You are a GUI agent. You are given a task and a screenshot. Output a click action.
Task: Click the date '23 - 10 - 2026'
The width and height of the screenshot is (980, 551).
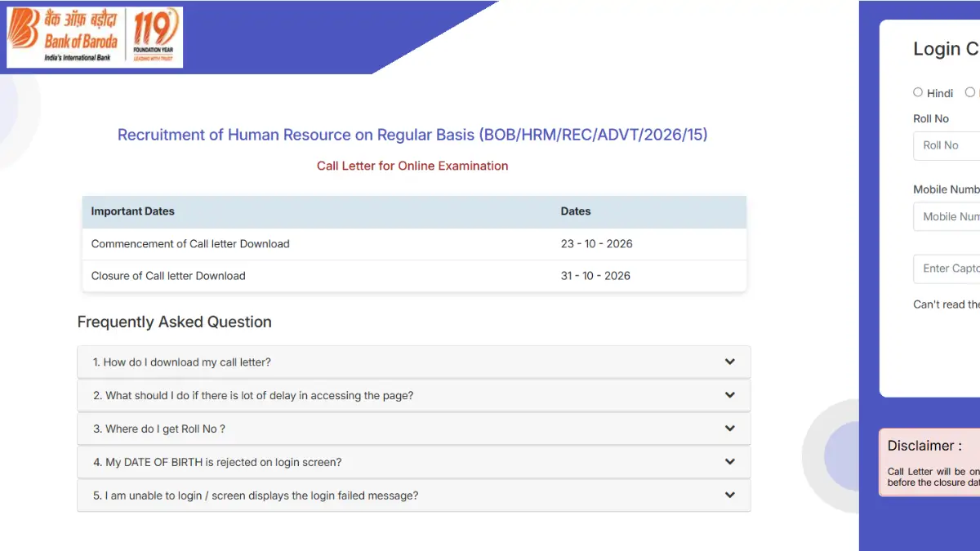597,243
